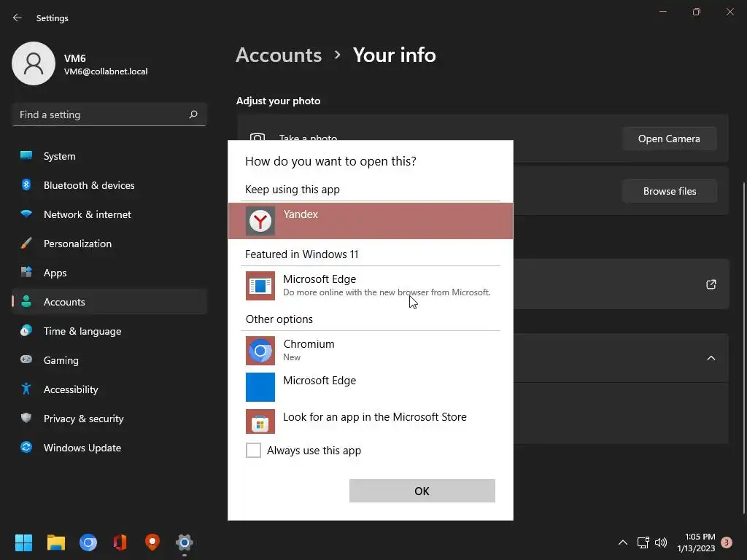
Task: Open the Privacy & security section
Action: click(83, 419)
